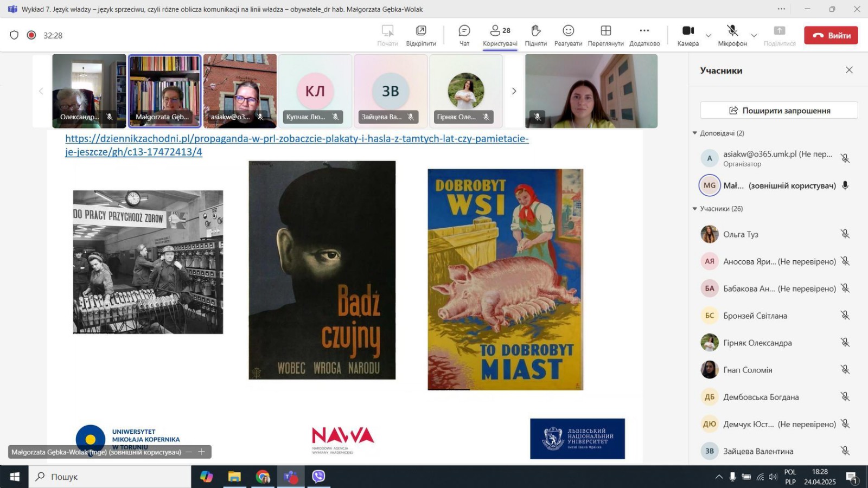This screenshot has width=868, height=488.
Task: Open the Переглянути view options
Action: click(605, 35)
